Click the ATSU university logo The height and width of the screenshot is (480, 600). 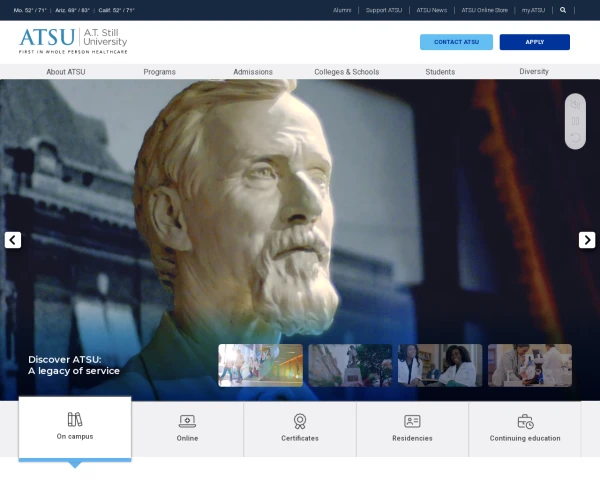[73, 42]
